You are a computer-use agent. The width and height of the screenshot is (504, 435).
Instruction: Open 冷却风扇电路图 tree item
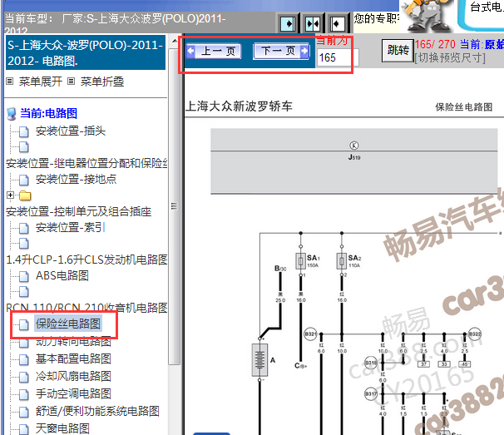[x=73, y=376]
